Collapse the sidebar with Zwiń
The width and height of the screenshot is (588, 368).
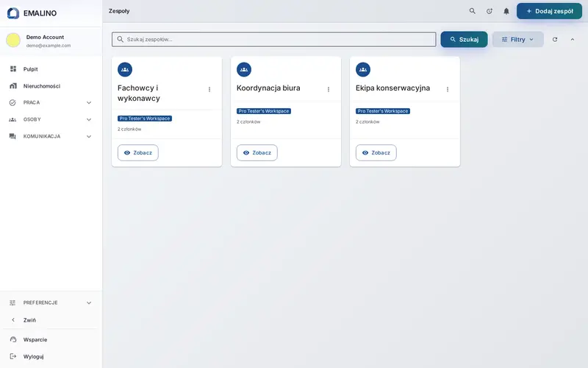51,320
